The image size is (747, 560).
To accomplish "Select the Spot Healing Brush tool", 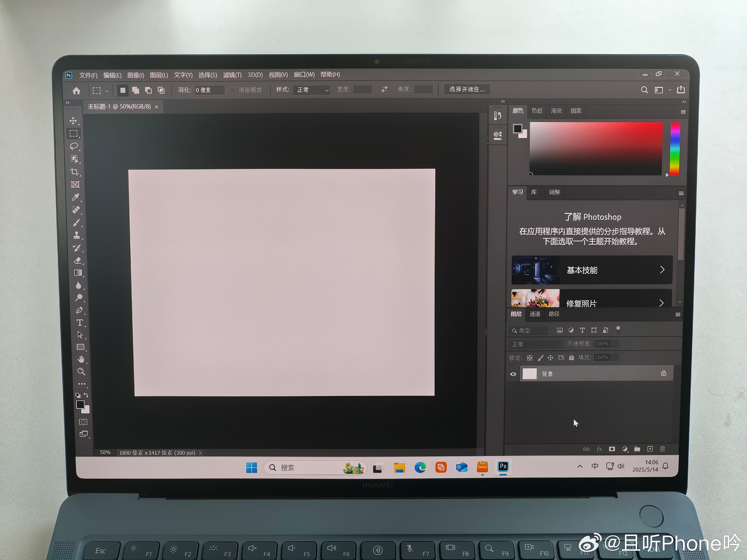I will [76, 210].
